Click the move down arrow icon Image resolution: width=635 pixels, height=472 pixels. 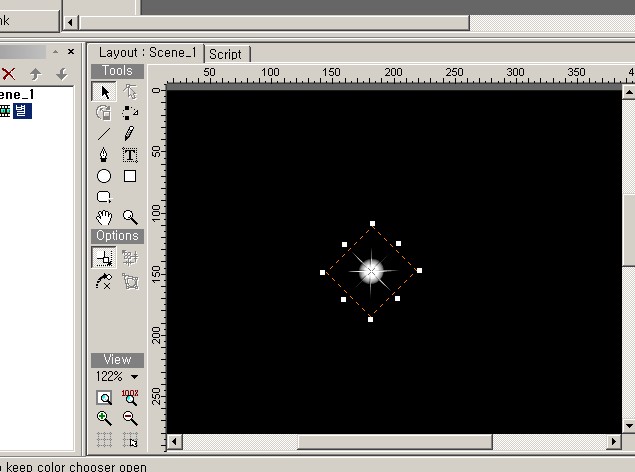(62, 74)
